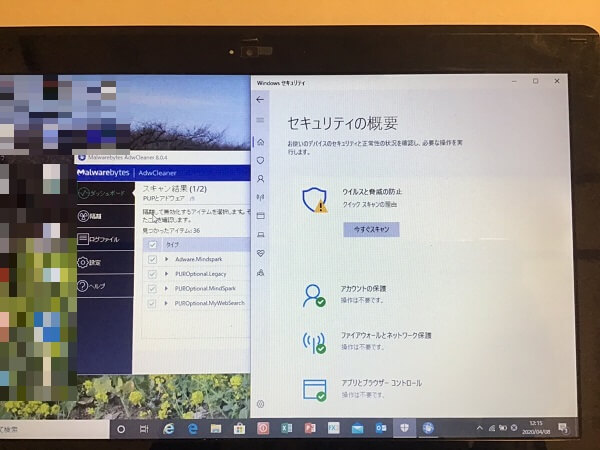Open Family options sidebar icon
This screenshot has width=600, height=450.
(x=261, y=272)
